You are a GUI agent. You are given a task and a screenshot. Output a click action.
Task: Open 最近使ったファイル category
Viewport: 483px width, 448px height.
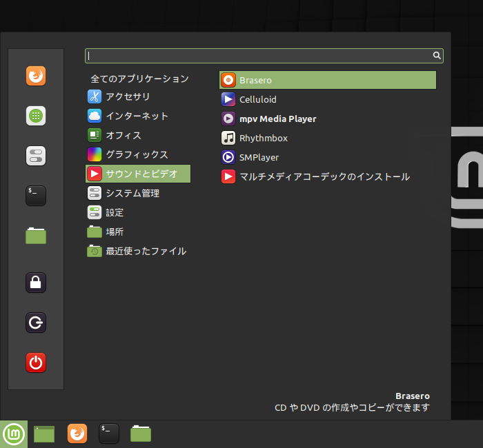click(x=138, y=252)
